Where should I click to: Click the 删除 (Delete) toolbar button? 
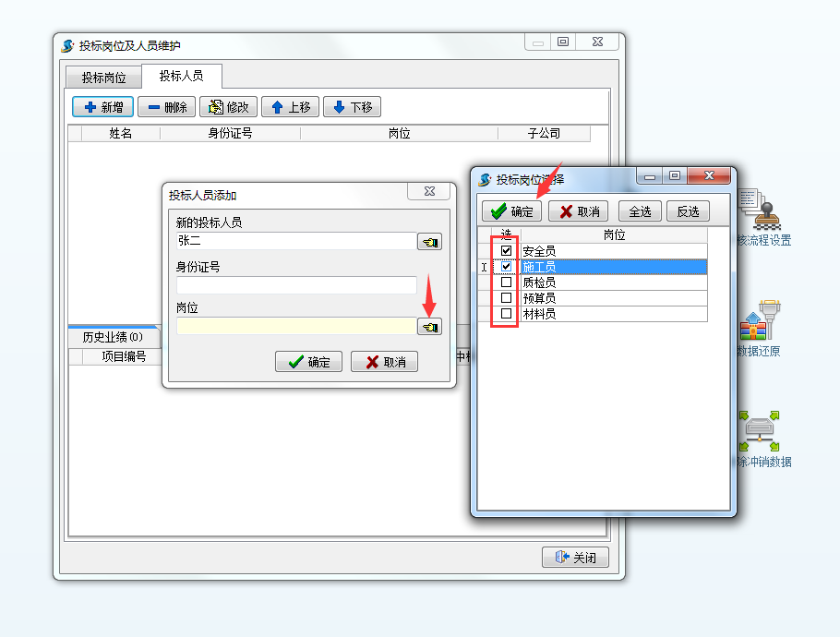point(167,107)
